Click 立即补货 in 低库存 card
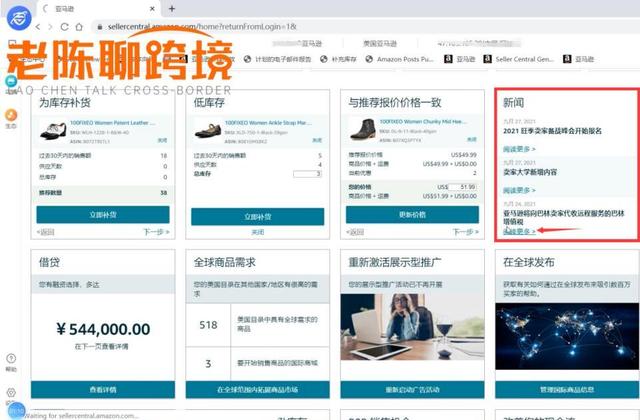The width and height of the screenshot is (640, 420). 258,216
